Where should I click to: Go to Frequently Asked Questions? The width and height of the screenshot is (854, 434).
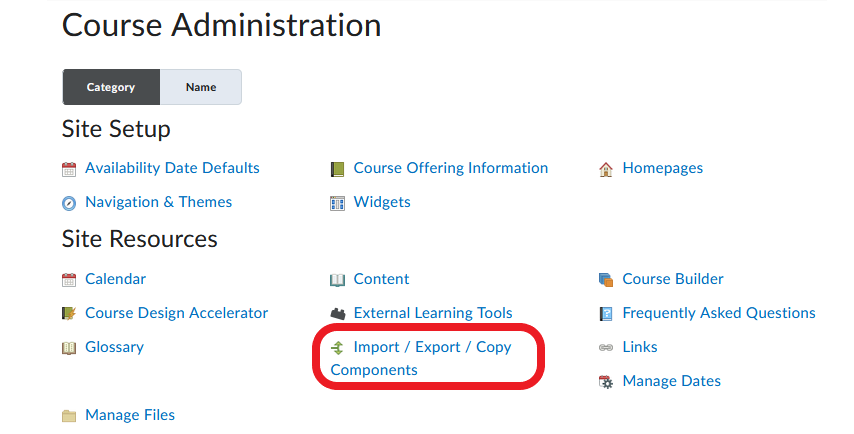718,313
